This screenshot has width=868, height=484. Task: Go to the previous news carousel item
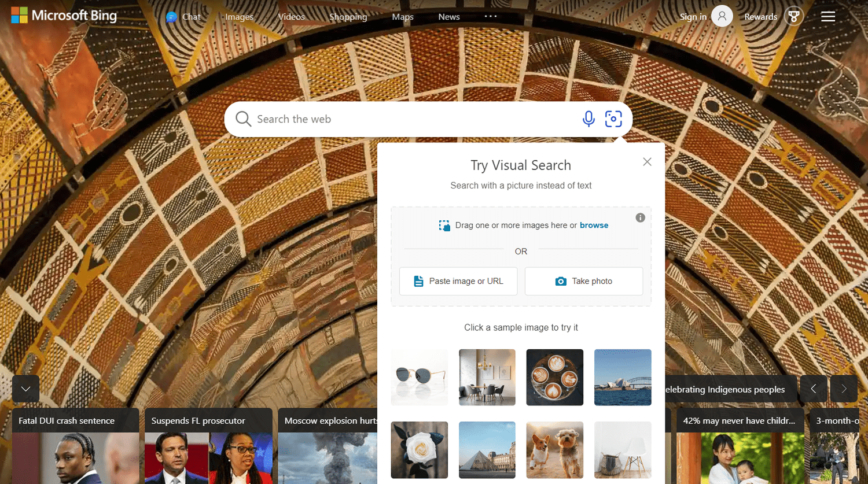coord(814,389)
